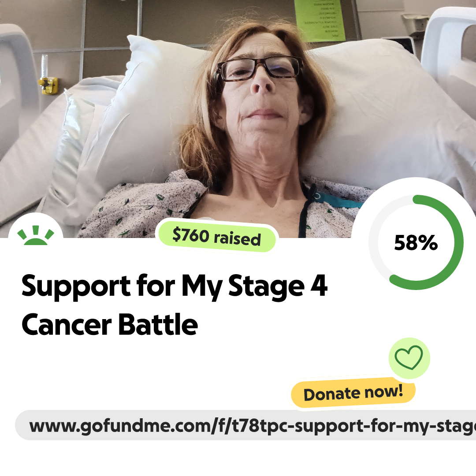Click the green GoFundMe sunburst logo
Screen dimensions: 476x476
[36, 235]
